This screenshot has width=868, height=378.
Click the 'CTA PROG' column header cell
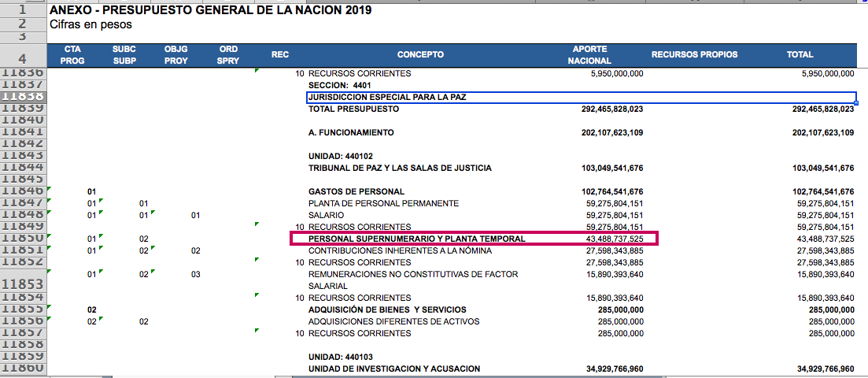coord(72,55)
